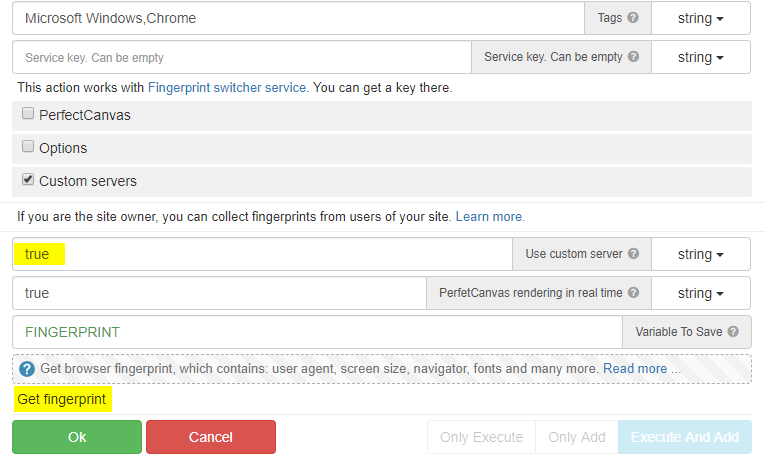Uncheck the Custom servers checkbox
The width and height of the screenshot is (765, 466).
click(28, 180)
